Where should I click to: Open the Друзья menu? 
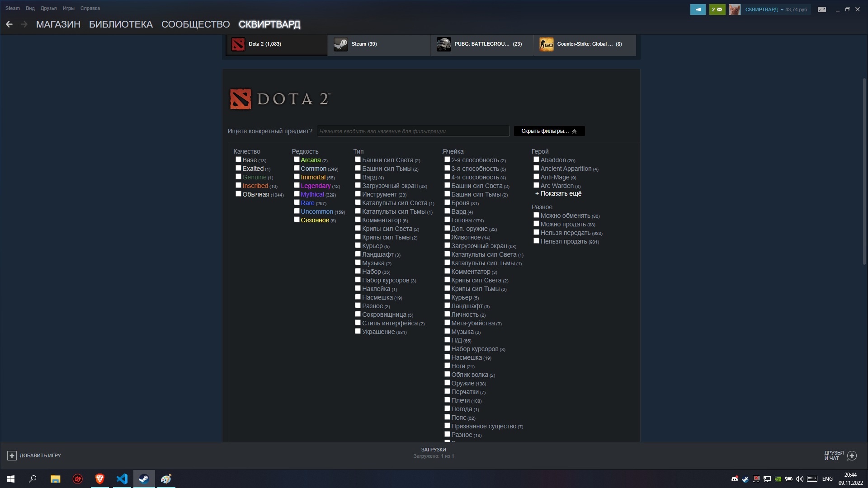click(48, 8)
